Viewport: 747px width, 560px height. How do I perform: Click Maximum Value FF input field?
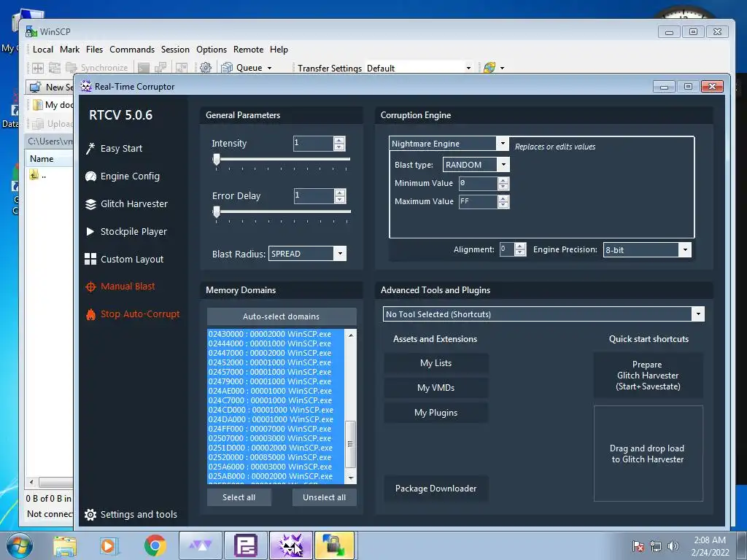pos(478,201)
